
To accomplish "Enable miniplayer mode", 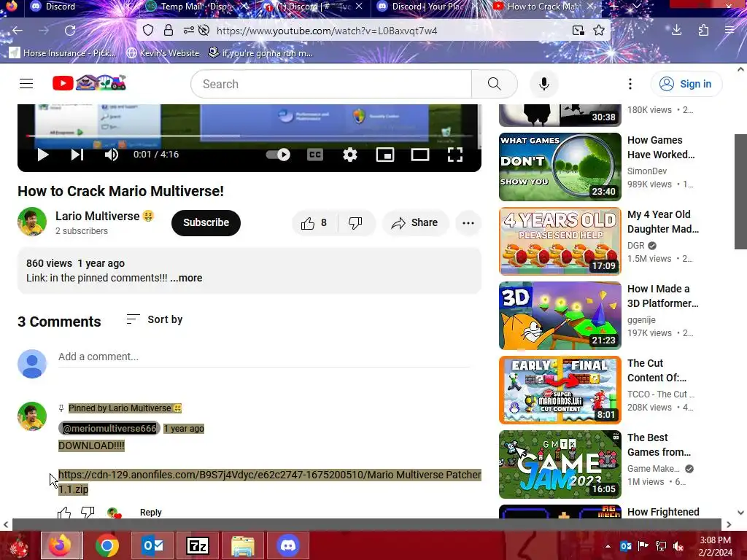I will coord(385,155).
